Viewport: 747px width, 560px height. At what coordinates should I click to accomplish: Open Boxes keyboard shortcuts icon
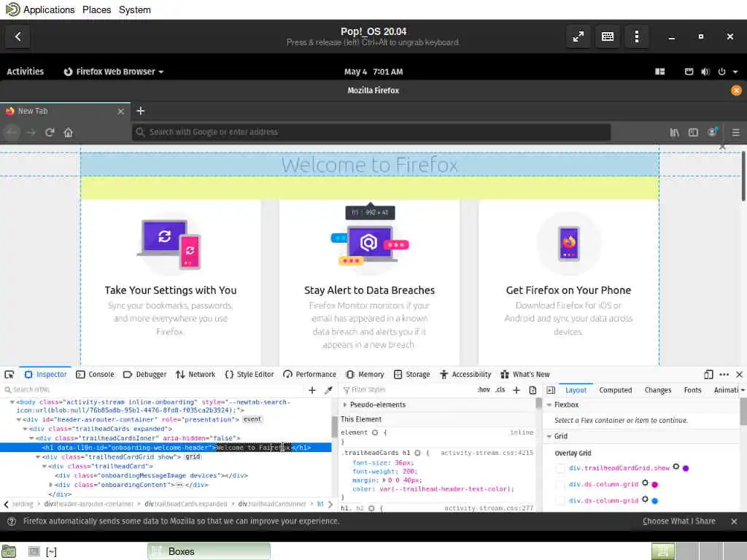pyautogui.click(x=608, y=36)
